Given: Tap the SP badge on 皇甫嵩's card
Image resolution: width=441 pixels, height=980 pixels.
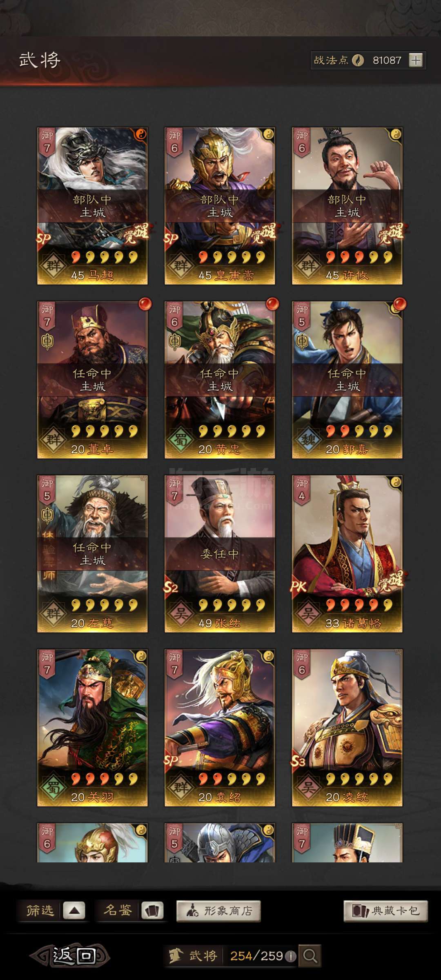Looking at the screenshot, I should [x=171, y=238].
